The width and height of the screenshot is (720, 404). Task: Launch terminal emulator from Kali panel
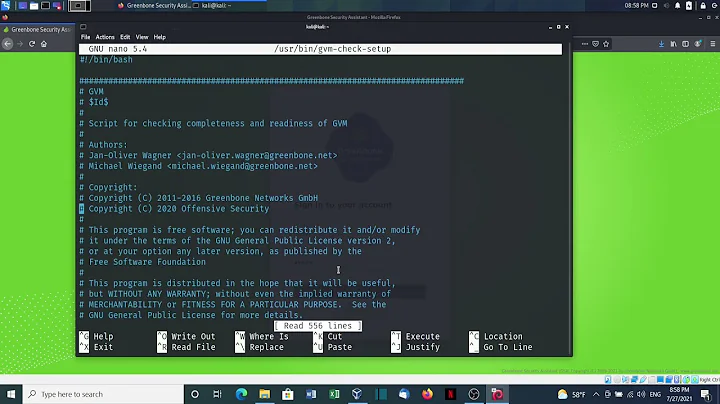(45, 6)
